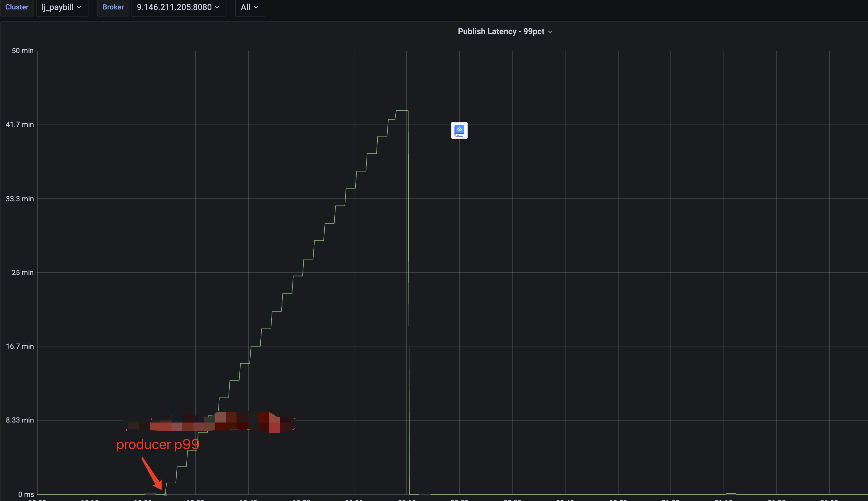This screenshot has width=868, height=501.
Task: Click the 0 ms y-axis label
Action: click(x=26, y=495)
